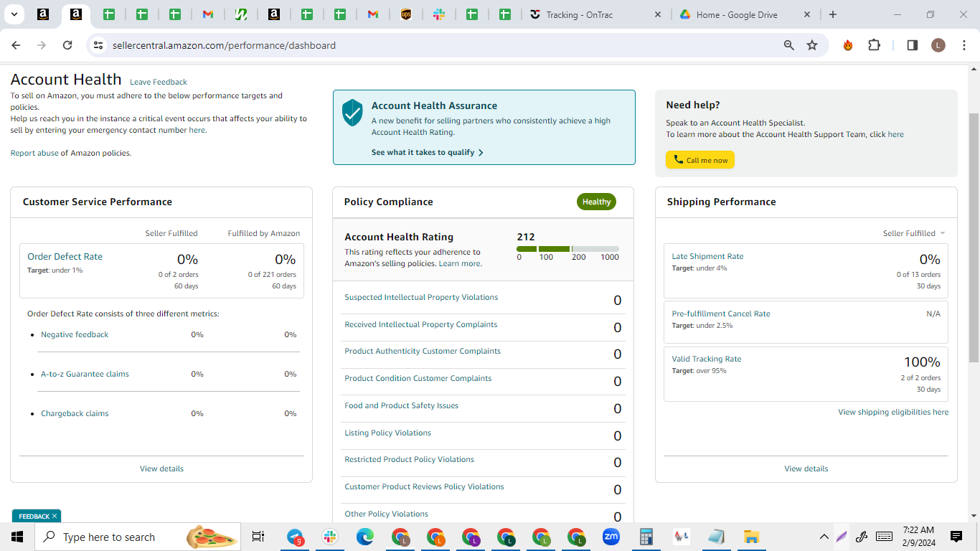
Task: Close the Home - Google Drive tab
Action: [x=807, y=14]
